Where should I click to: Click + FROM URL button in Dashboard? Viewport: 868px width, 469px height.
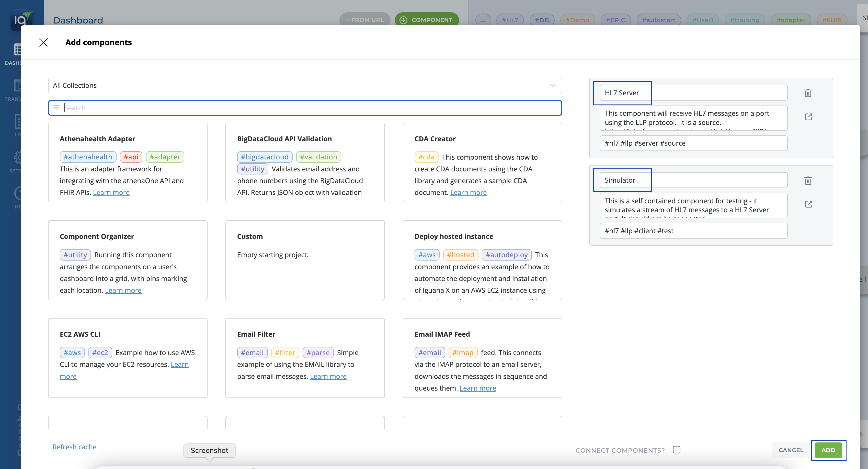[x=364, y=20]
